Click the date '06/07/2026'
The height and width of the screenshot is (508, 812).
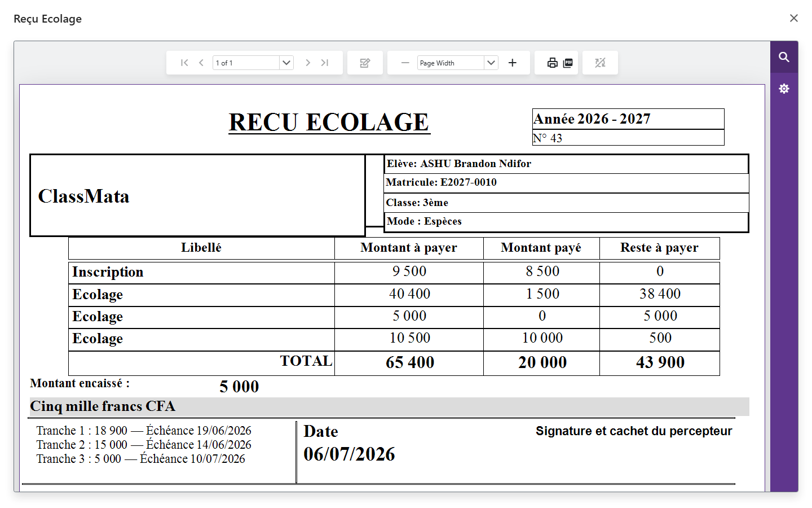350,454
